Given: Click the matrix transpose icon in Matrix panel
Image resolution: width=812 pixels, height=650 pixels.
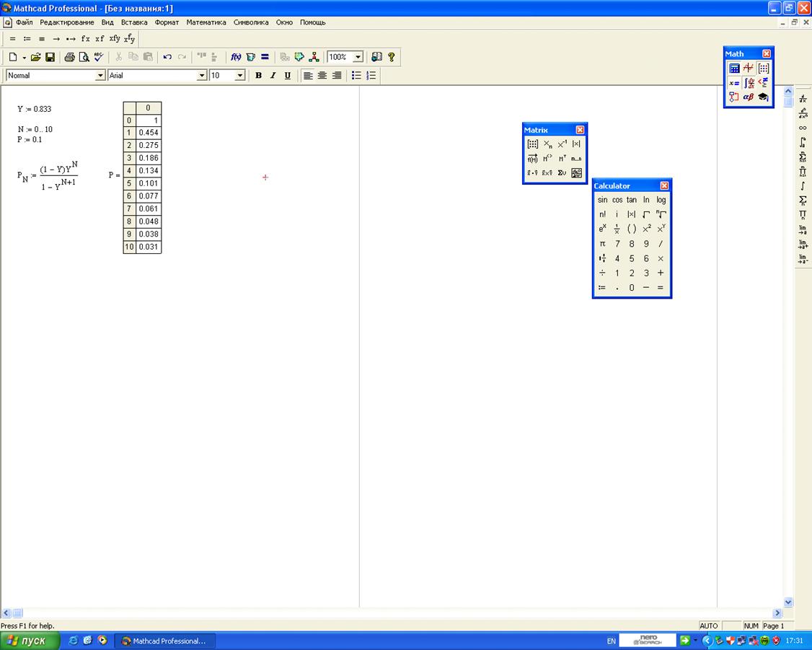Looking at the screenshot, I should (562, 159).
